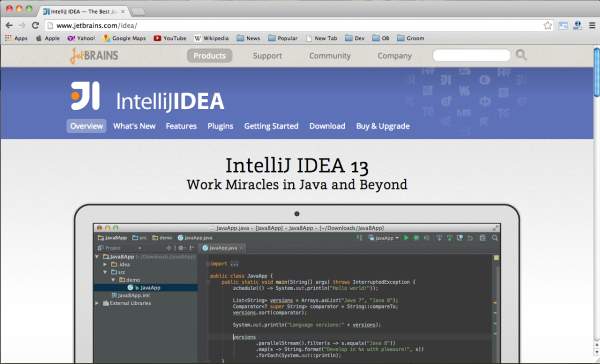The image size is (600, 364).
Task: Open the Plugins tab
Action: tap(220, 126)
